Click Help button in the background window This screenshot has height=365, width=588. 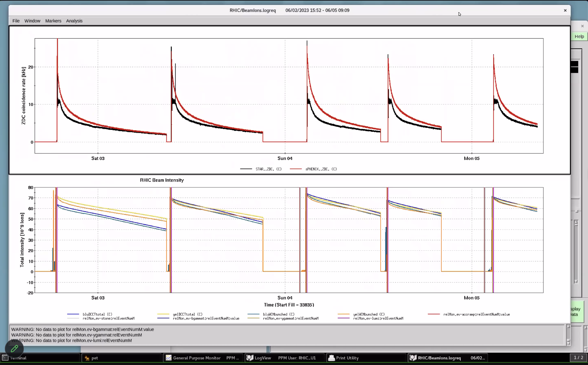tap(579, 37)
